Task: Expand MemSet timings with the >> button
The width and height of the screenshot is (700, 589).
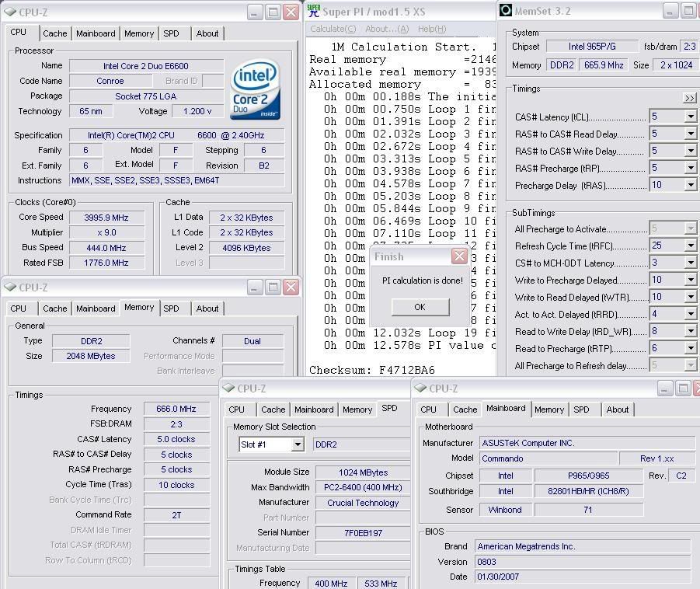Action: [690, 98]
